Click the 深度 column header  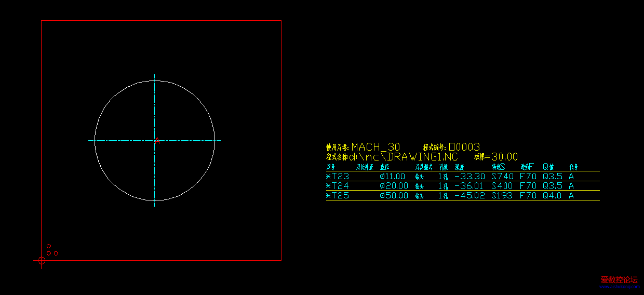[460, 168]
